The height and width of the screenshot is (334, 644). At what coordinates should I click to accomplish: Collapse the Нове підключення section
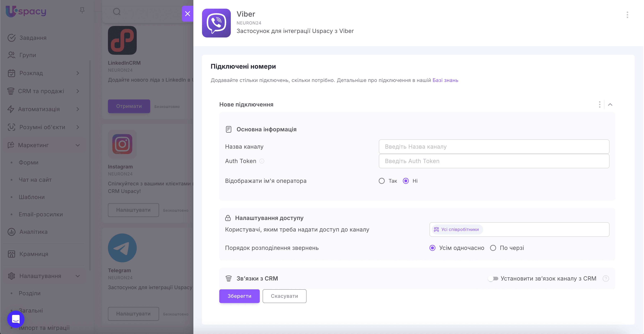pos(611,104)
